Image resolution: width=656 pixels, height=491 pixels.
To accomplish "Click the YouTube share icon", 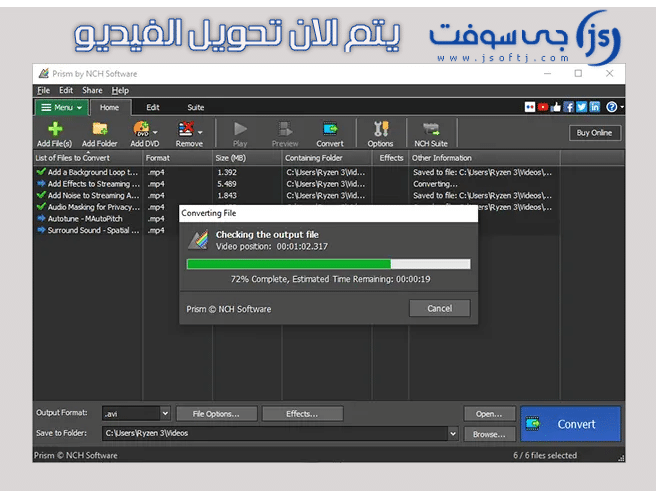I will 543,107.
